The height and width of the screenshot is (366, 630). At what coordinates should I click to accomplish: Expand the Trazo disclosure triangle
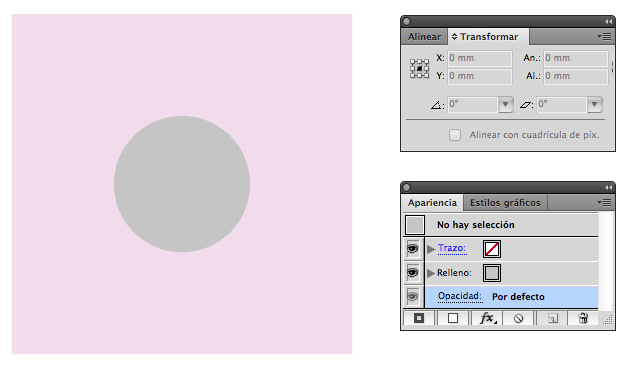click(x=431, y=249)
